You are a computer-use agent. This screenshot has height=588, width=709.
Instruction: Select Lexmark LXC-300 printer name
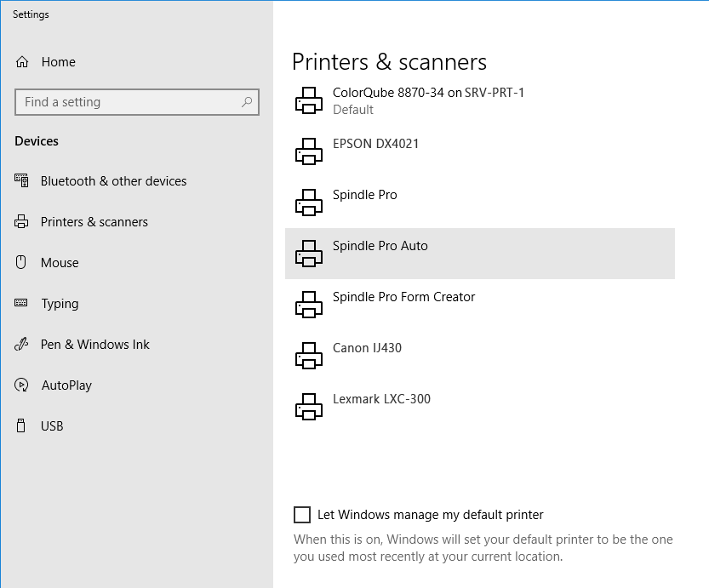tap(381, 399)
